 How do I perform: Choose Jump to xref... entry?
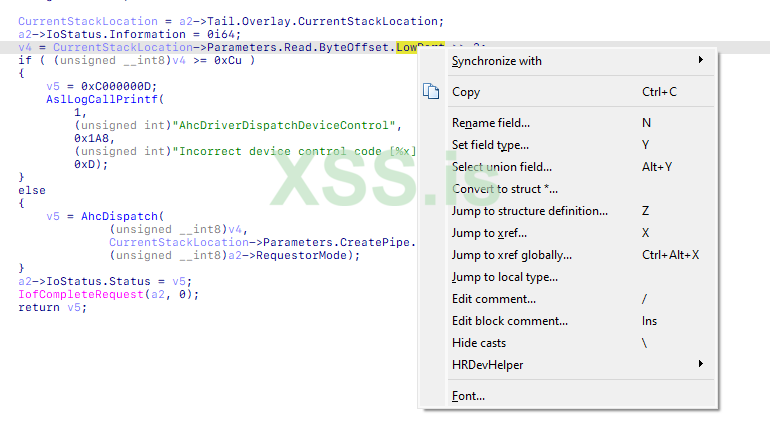coord(489,233)
